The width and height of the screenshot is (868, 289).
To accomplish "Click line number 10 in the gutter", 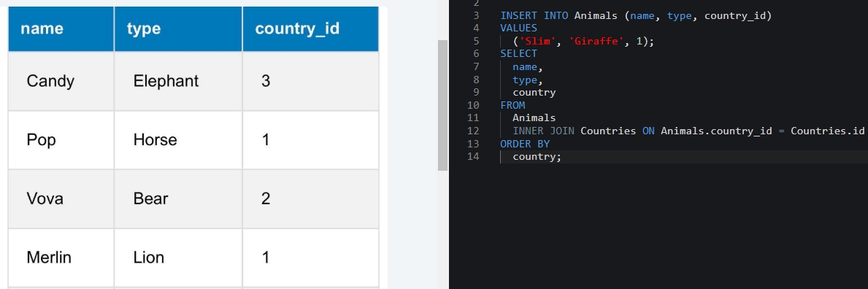I will click(x=473, y=105).
